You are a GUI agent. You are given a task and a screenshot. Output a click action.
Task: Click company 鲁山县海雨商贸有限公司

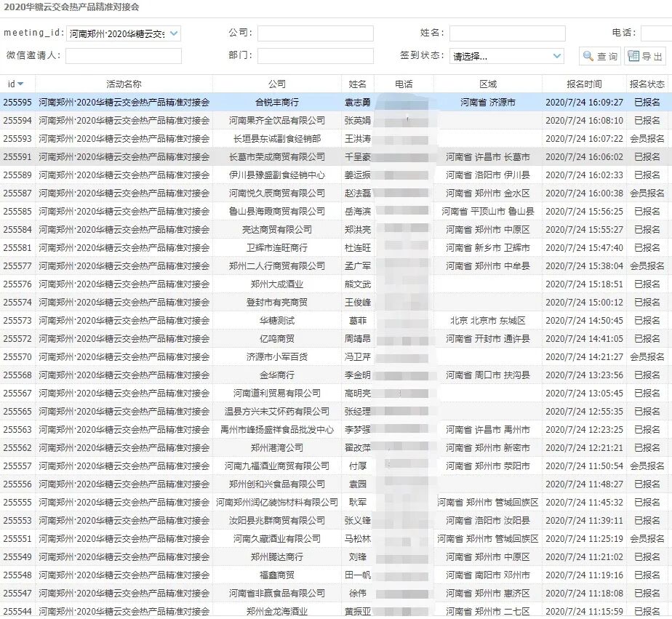[x=277, y=212]
